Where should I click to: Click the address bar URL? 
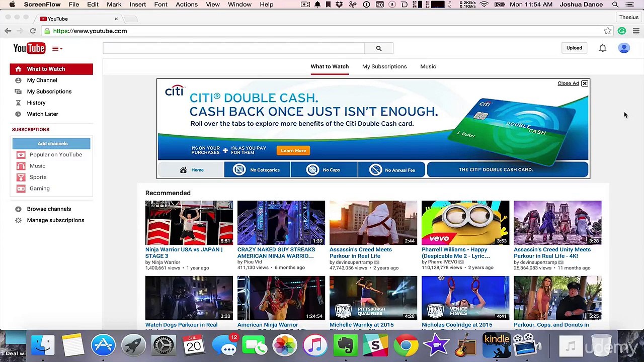pyautogui.click(x=90, y=31)
